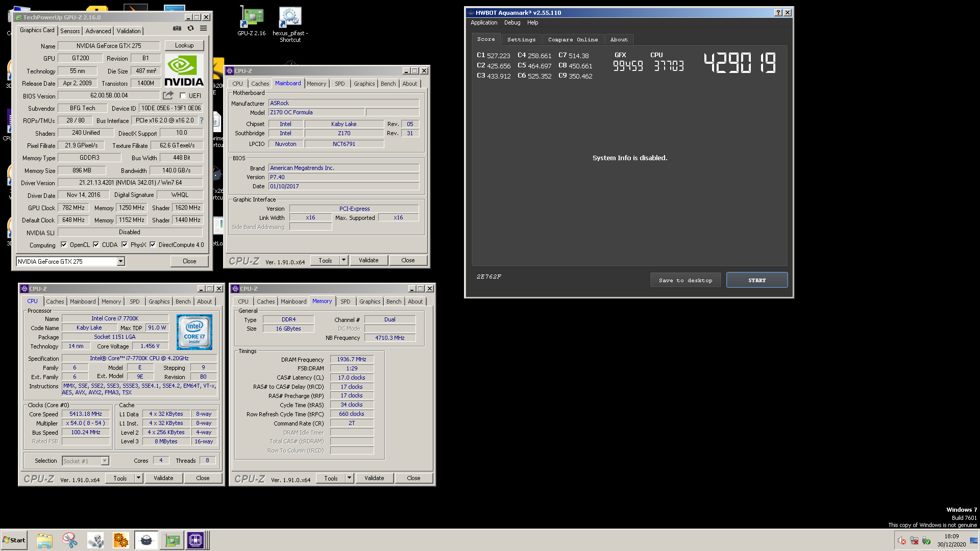The height and width of the screenshot is (551, 980).
Task: Open the Tools dropdown arrow in CPU tab CPU-Z
Action: 138,478
